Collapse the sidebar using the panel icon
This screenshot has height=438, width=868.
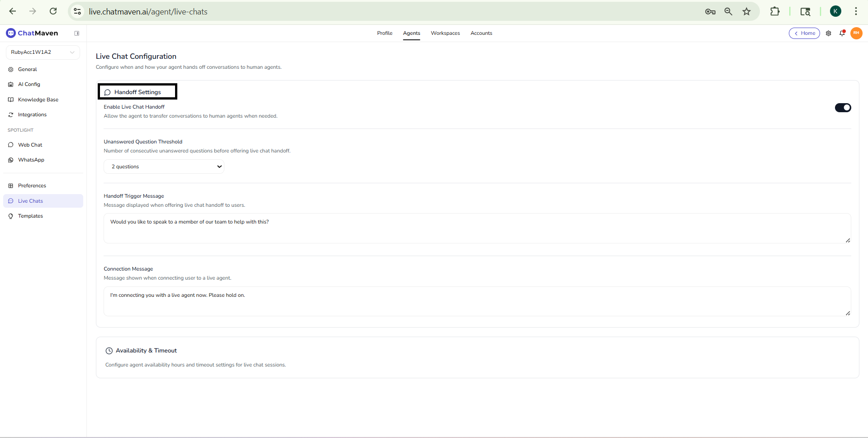[x=77, y=33]
